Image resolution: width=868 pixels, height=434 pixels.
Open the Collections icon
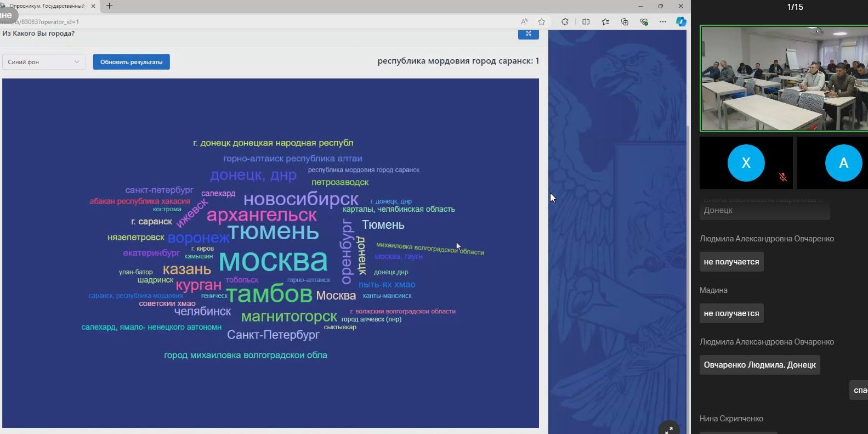625,22
